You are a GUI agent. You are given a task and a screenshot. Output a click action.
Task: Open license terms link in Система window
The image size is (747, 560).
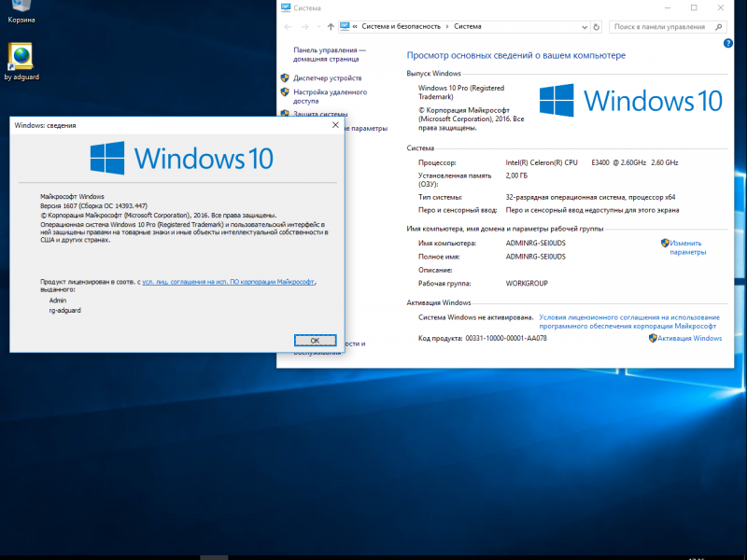point(629,321)
